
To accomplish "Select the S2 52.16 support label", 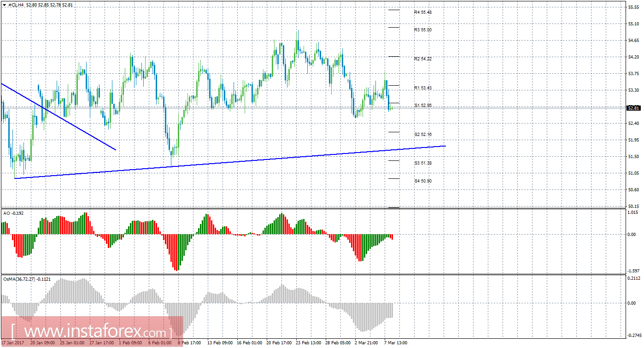I will (x=422, y=135).
